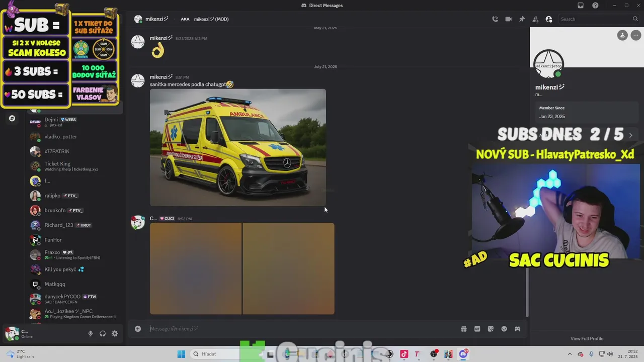The image size is (644, 362).
Task: Open the DM with x77PATRIK
Action: click(74, 151)
